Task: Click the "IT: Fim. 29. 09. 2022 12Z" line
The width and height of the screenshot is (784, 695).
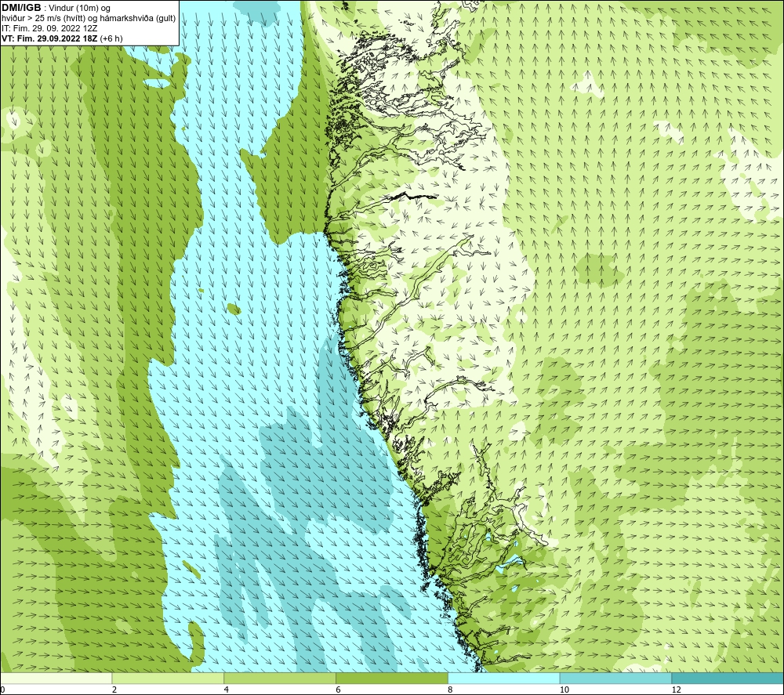Action: pyautogui.click(x=49, y=28)
